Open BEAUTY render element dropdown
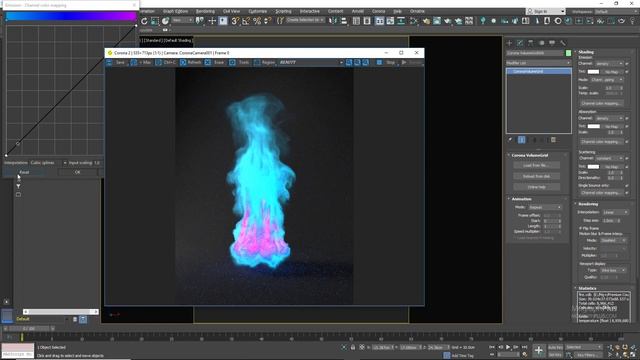The width and height of the screenshot is (640, 360). coord(311,62)
